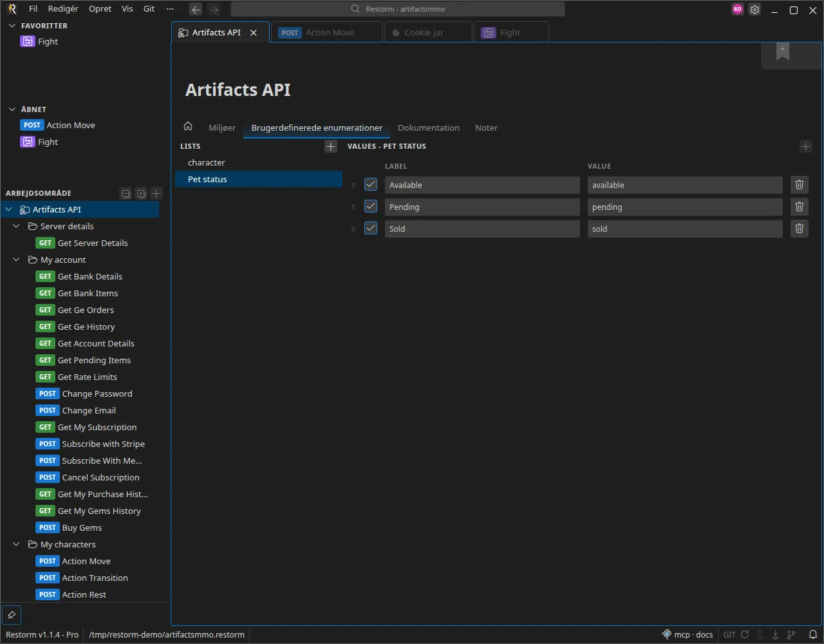Collapse all workspace items

126,193
